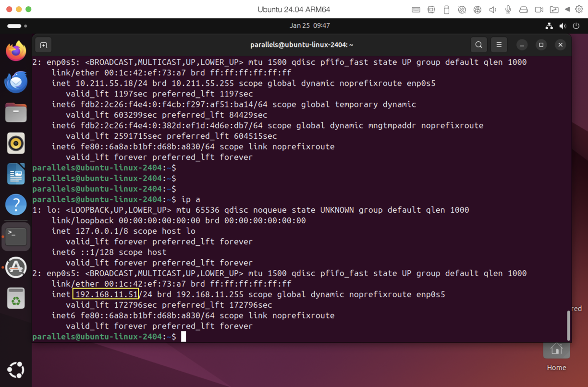Launch Thunderbird Mail from the dock
Viewport: 588px width, 387px height.
16,82
